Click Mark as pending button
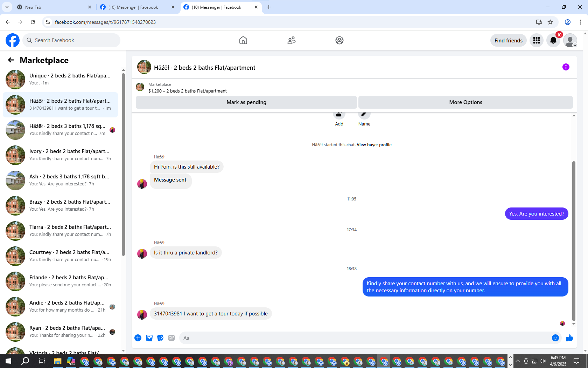The image size is (588, 368). (x=246, y=102)
